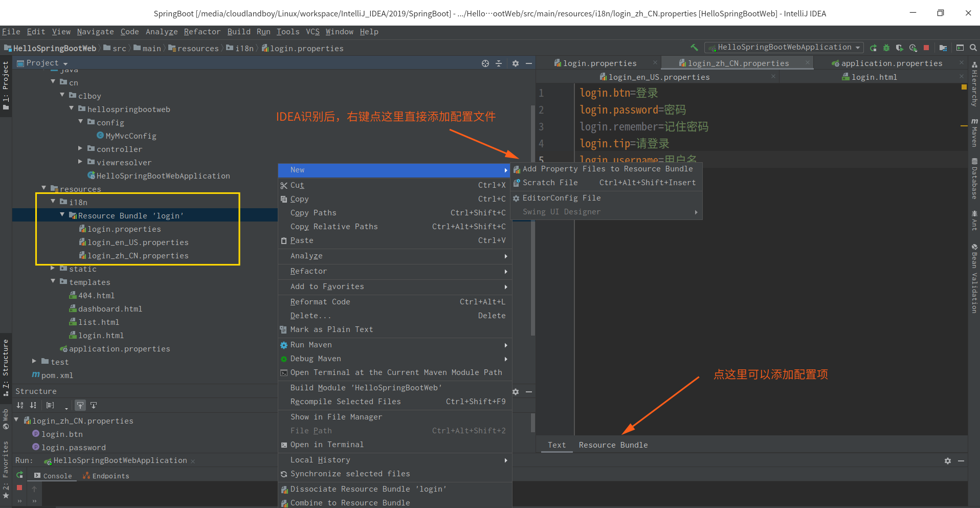
Task: Open Search Everywhere via the magnifier icon
Action: [973, 47]
